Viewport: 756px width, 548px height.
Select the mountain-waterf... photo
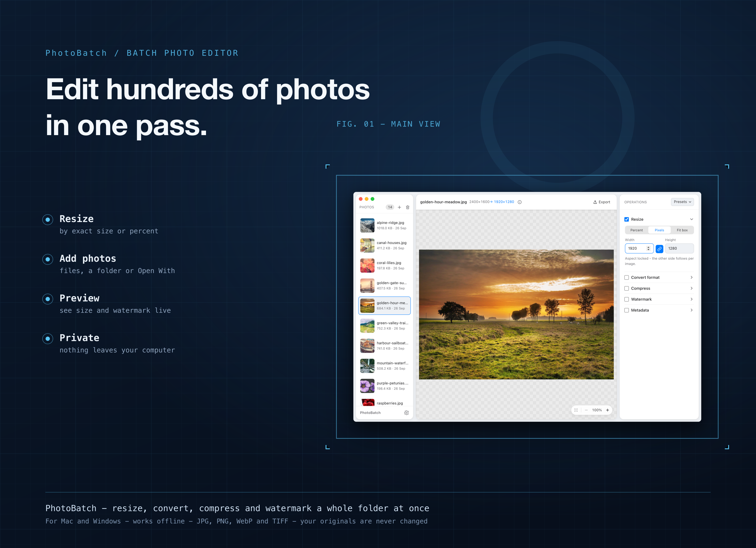384,366
